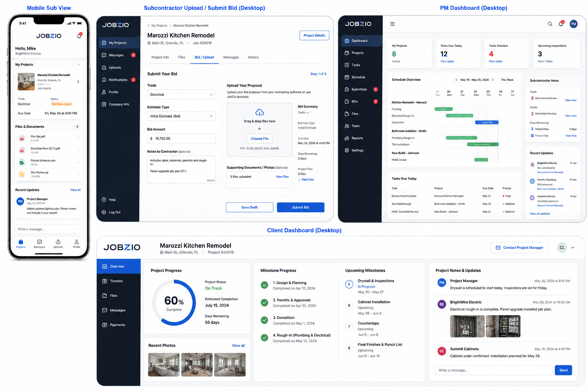588x392 pixels.
Task: Open Notifications in subcontractor sidebar
Action: (x=119, y=80)
